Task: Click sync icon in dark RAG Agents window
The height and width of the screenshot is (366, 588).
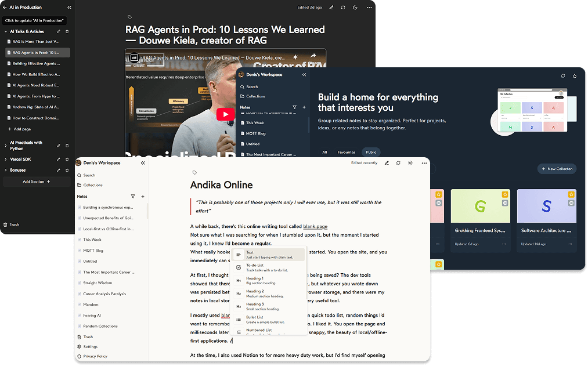Action: tap(343, 8)
